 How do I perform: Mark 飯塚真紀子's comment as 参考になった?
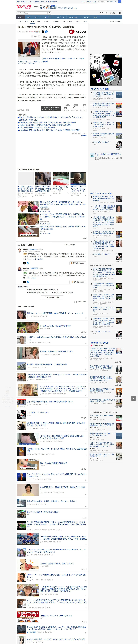tap(78, 282)
